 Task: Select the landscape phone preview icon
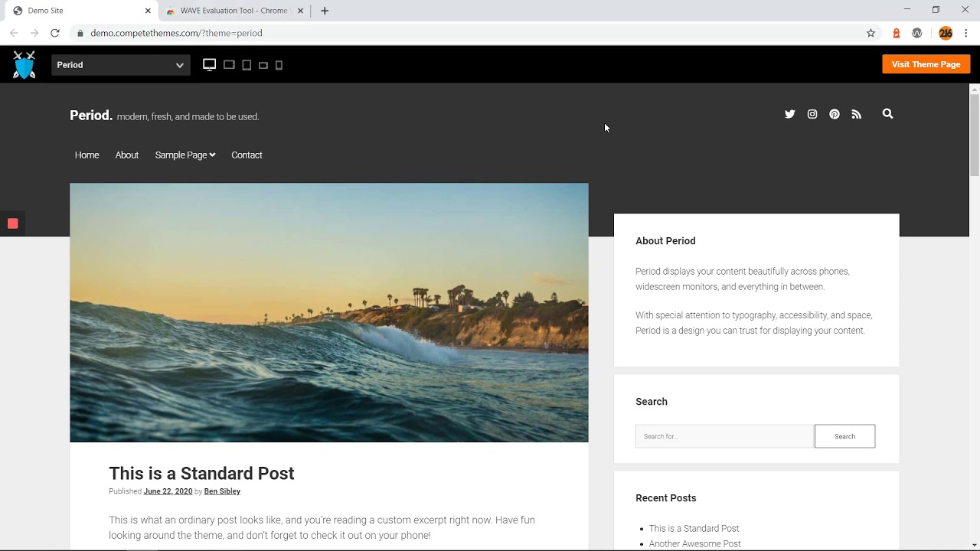click(263, 65)
